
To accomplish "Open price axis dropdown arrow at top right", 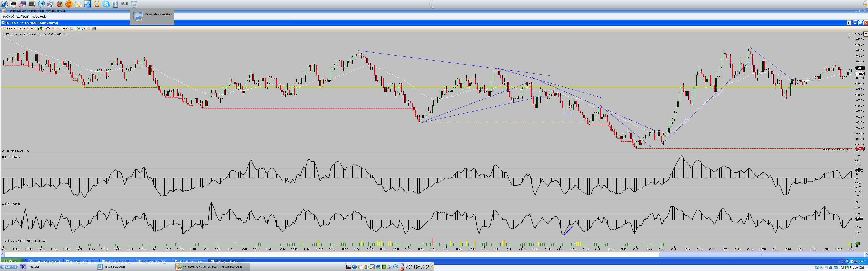I will (865, 34).
